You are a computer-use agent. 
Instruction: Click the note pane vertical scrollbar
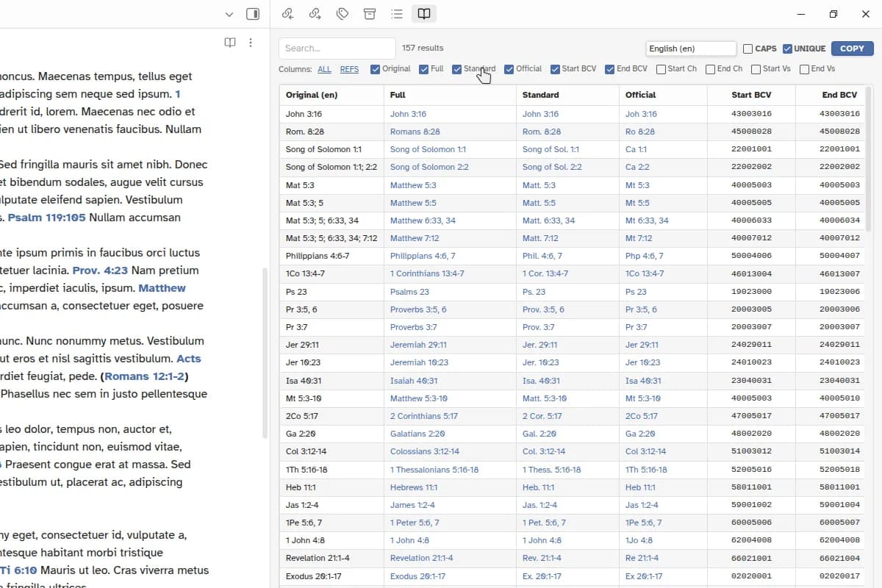tap(265, 353)
